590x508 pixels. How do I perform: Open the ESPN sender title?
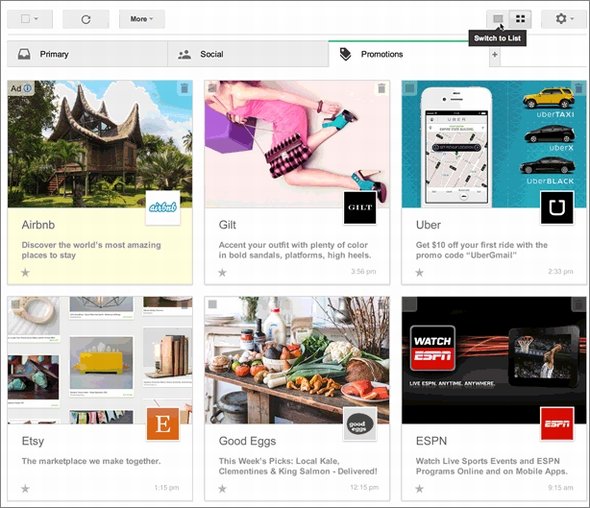coord(432,441)
